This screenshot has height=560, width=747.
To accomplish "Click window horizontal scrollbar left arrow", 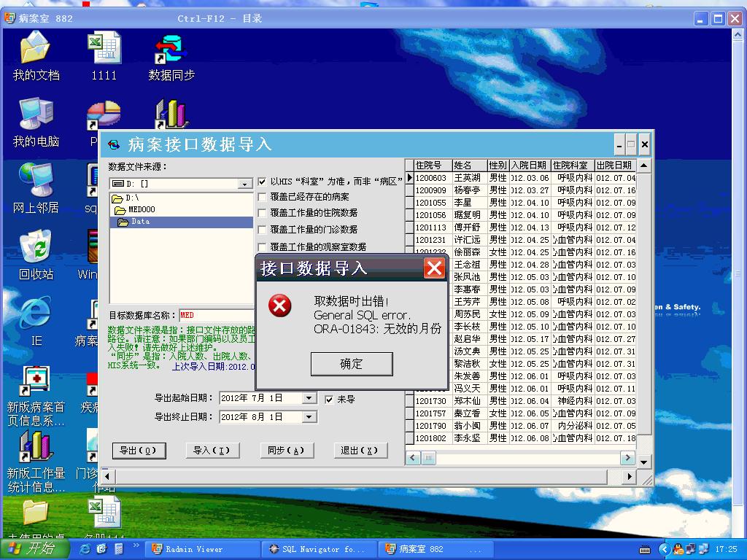I will tap(107, 476).
